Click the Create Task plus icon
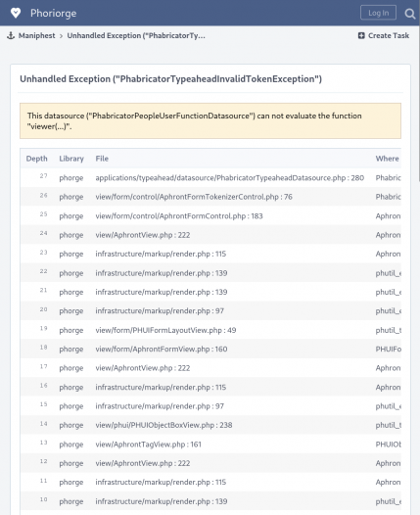Image resolution: width=420 pixels, height=515 pixels. click(361, 35)
